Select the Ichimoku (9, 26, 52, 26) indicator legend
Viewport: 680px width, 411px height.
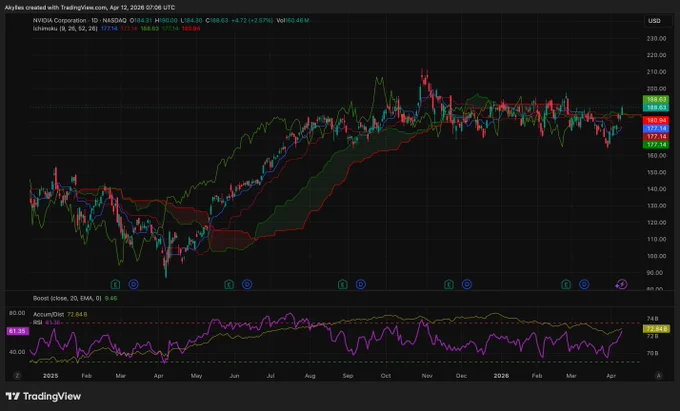[65, 28]
